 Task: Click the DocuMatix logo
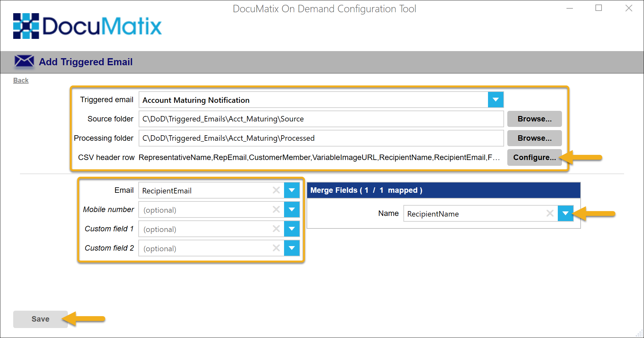(87, 26)
